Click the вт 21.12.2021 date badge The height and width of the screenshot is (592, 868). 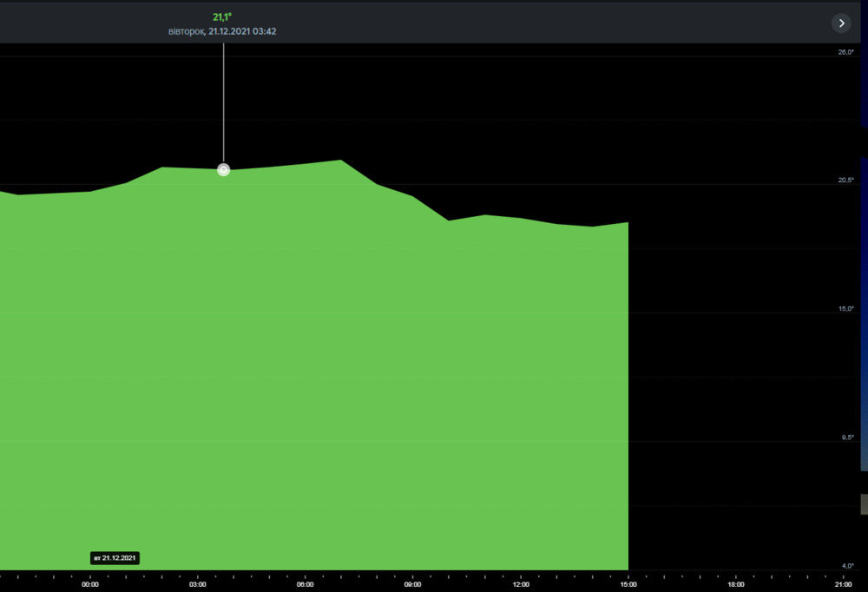(115, 557)
